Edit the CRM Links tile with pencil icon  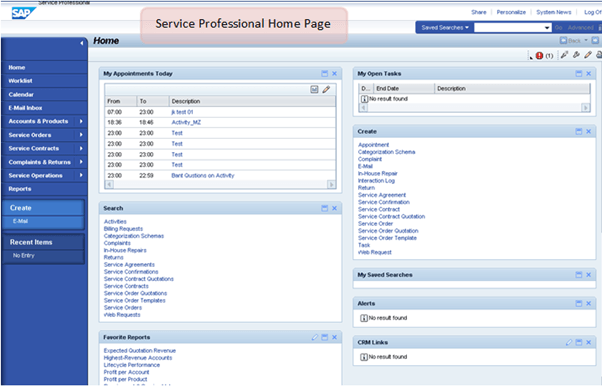(x=569, y=342)
